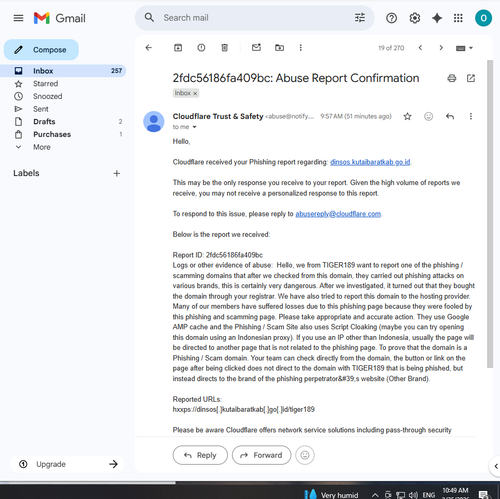Viewport: 500px width, 499px height.
Task: Show the side panel chevron
Action: [496, 466]
